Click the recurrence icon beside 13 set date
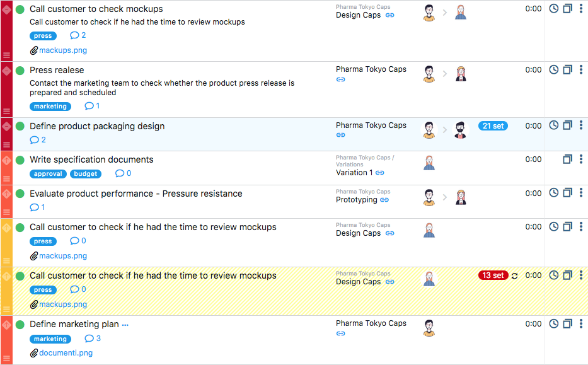 (x=514, y=276)
